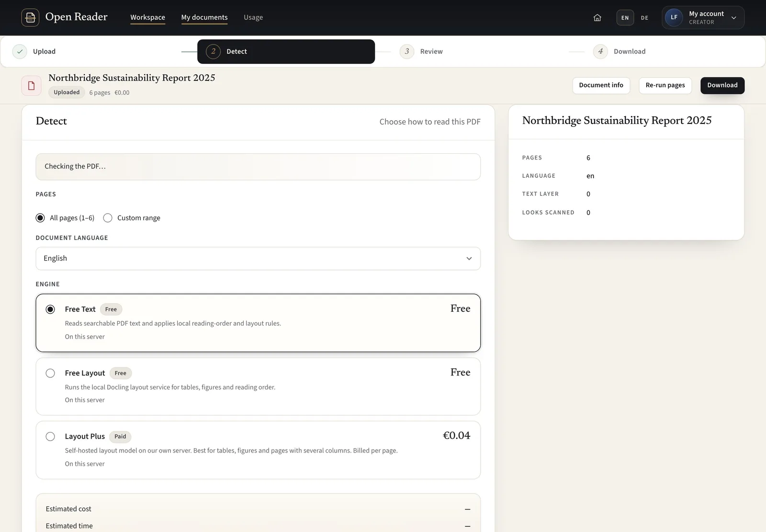This screenshot has height=532, width=766.
Task: Click the black Download button
Action: [722, 85]
